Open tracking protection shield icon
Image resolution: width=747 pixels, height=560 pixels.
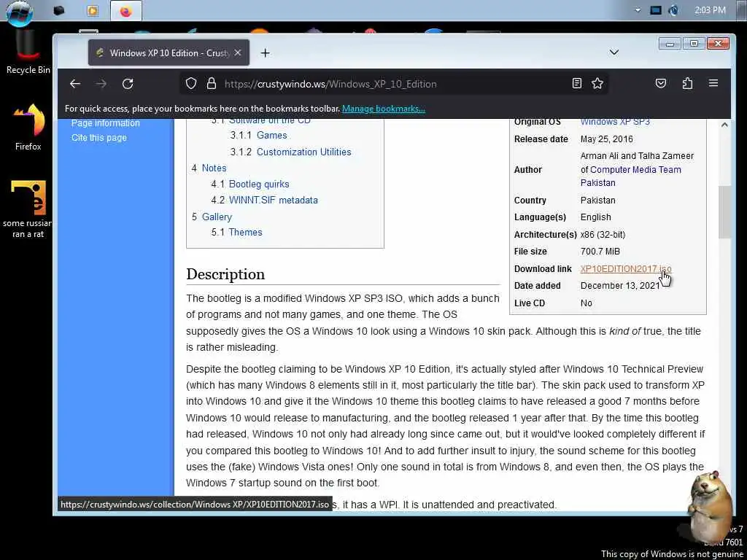point(191,84)
